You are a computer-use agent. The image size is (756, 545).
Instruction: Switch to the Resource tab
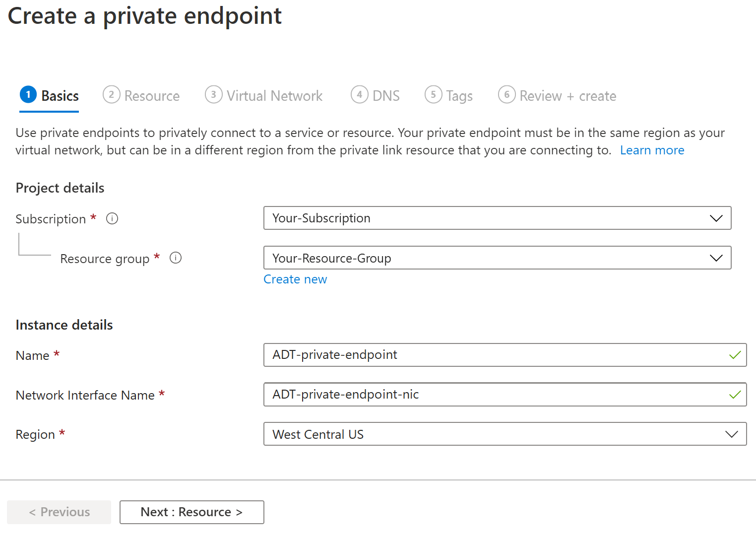coord(141,95)
